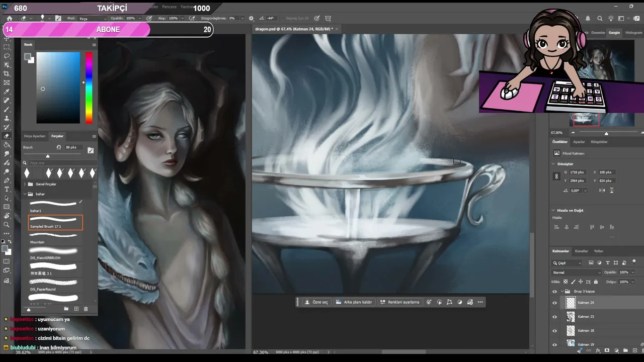Viewport: 644px width, 362px height.
Task: Click the Home icon in options bar
Action: point(9,18)
